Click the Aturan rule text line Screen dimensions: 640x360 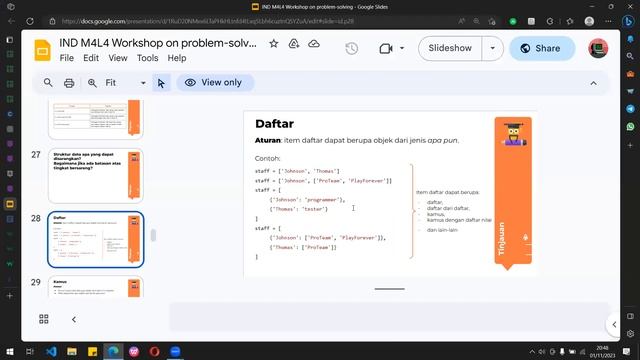point(357,140)
